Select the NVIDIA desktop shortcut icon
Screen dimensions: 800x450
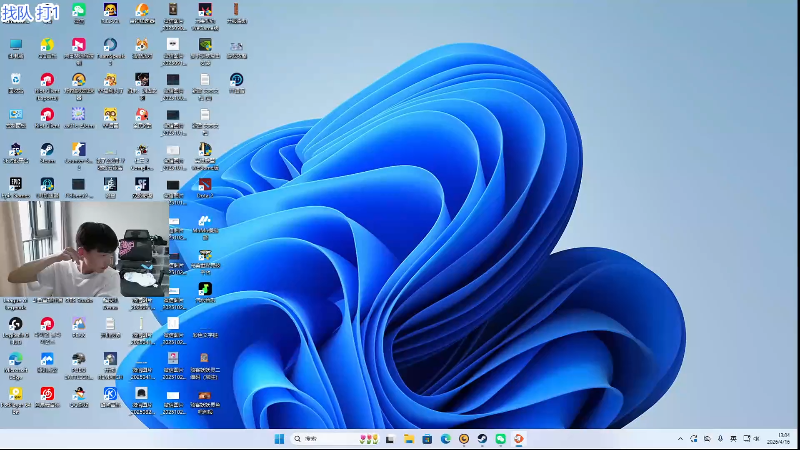(x=205, y=45)
